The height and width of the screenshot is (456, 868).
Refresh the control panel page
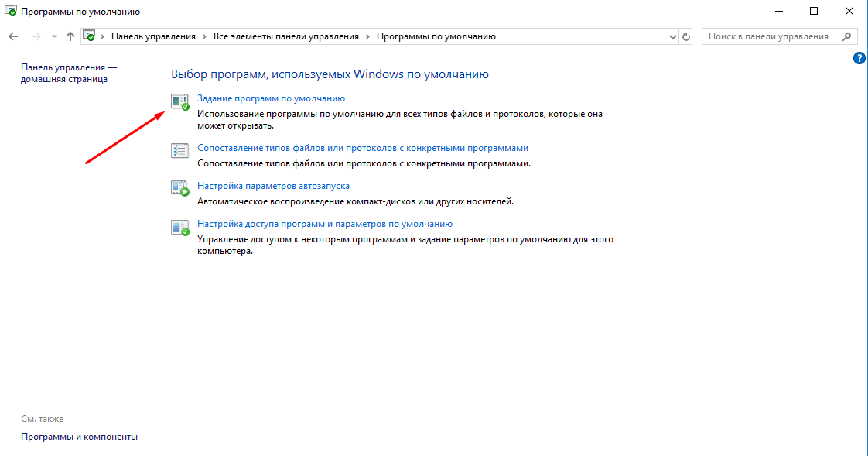coord(686,36)
